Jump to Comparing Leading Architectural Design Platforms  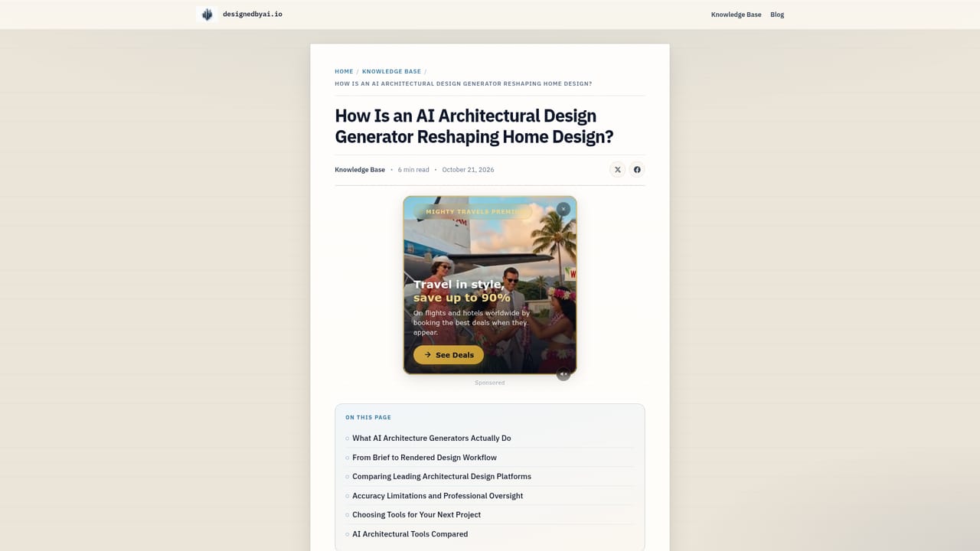441,477
